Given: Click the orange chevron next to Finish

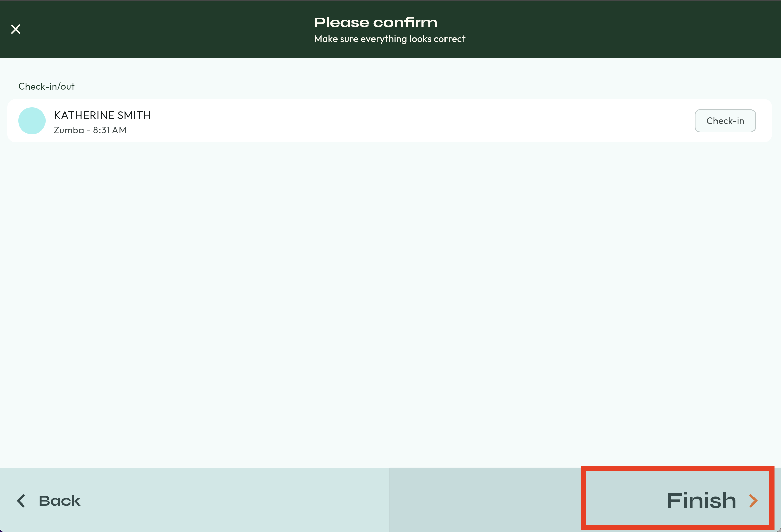Looking at the screenshot, I should tap(753, 501).
